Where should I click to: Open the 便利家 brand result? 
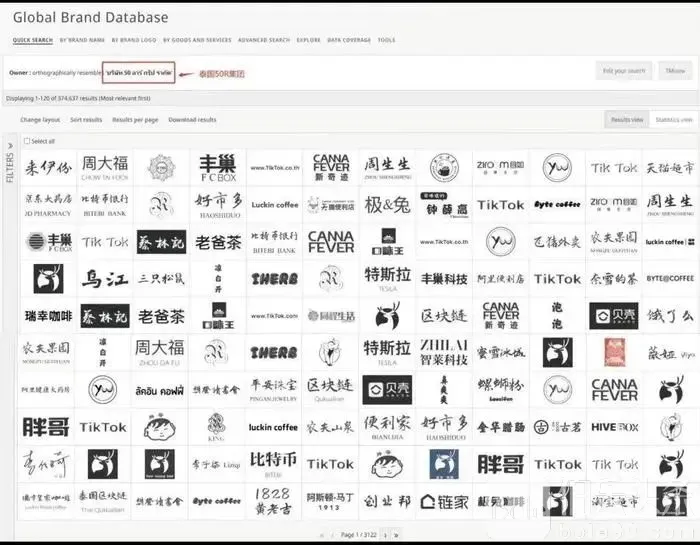(x=387, y=427)
